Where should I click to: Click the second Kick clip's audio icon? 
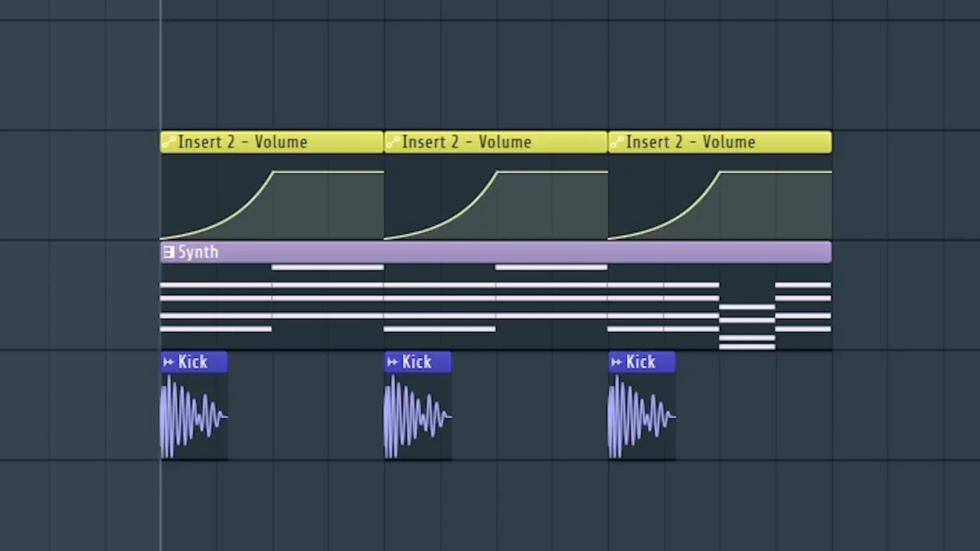pyautogui.click(x=392, y=362)
